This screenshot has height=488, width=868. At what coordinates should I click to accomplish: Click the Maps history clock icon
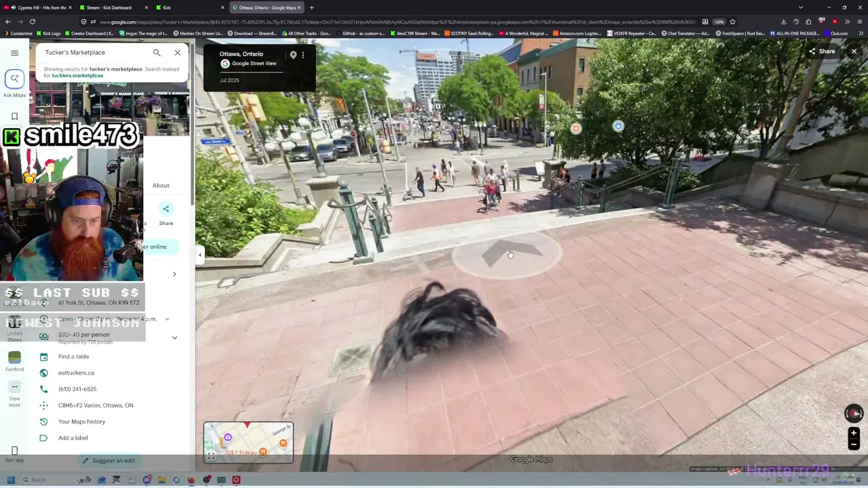[43, 422]
